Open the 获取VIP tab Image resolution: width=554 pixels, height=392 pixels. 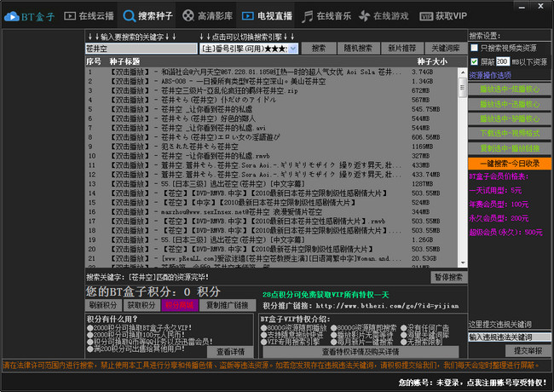pyautogui.click(x=443, y=16)
